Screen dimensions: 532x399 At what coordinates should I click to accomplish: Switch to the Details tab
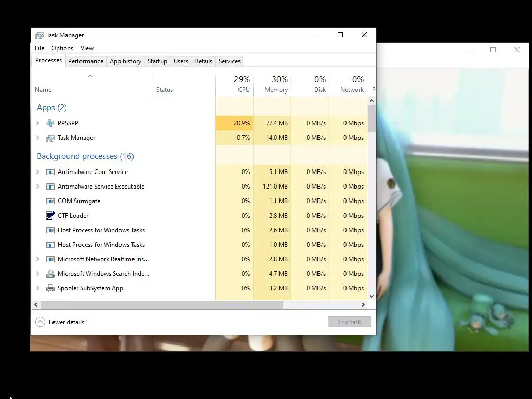pos(203,61)
